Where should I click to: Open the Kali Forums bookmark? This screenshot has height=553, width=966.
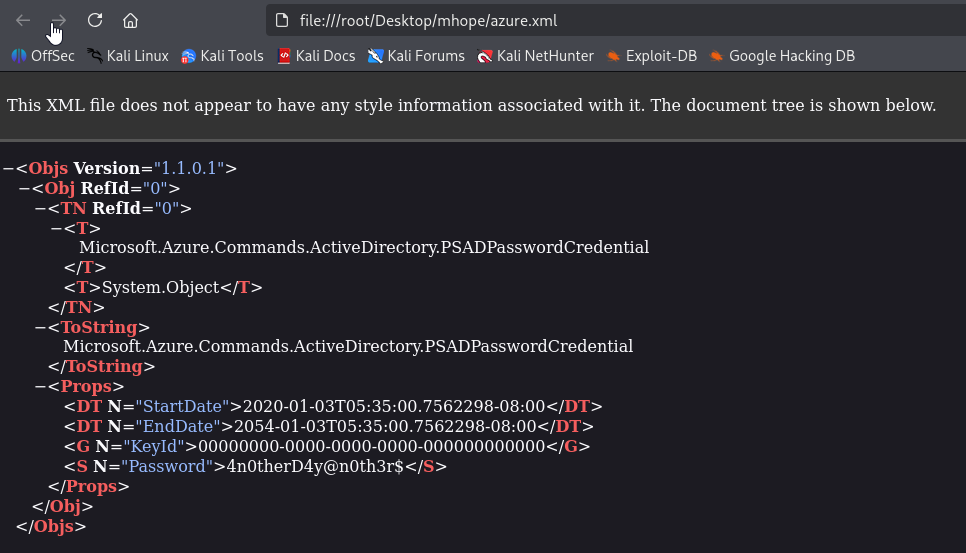416,56
